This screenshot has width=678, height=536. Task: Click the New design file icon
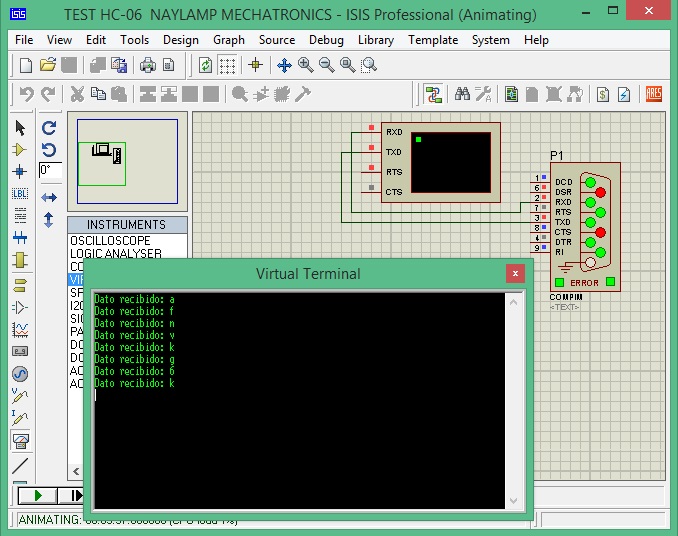[26, 65]
